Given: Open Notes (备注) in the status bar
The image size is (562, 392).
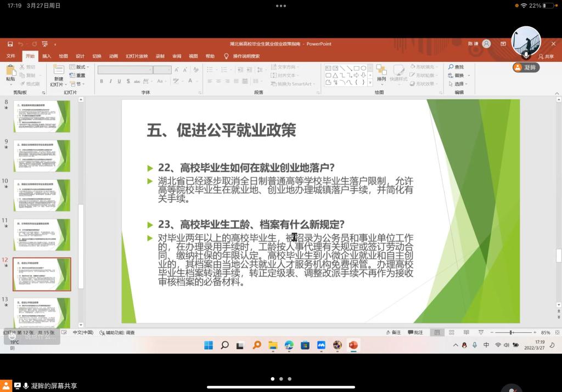Looking at the screenshot, I should (394, 332).
